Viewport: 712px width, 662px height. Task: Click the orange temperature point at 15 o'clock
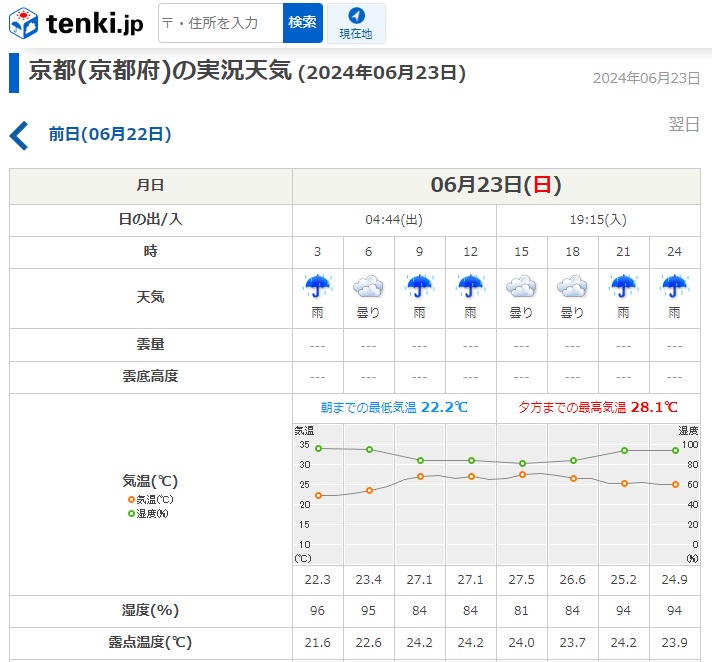click(522, 474)
